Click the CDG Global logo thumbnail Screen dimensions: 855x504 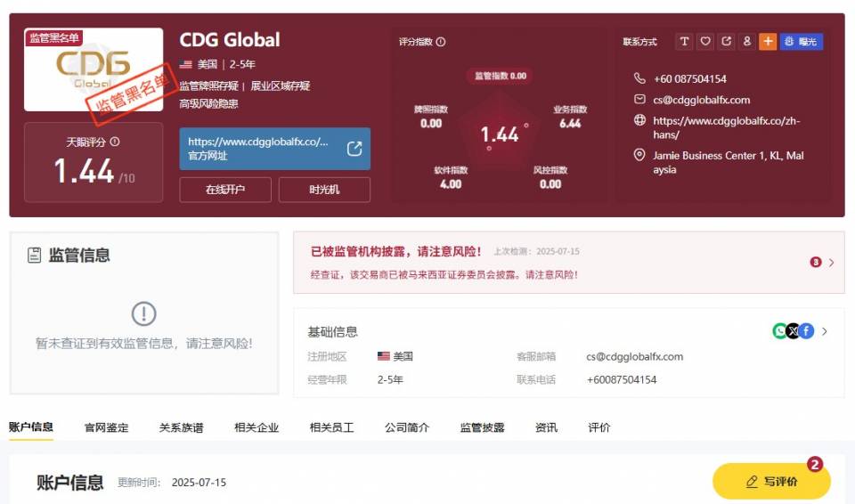[x=94, y=69]
